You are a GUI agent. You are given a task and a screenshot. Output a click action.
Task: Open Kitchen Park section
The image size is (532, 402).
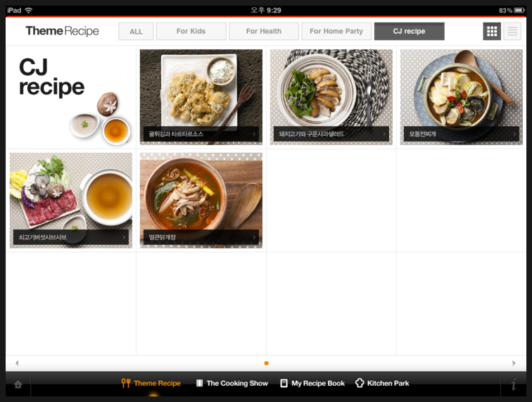(382, 383)
